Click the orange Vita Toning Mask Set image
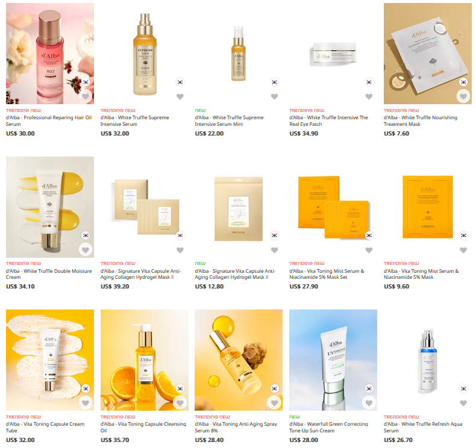The height and width of the screenshot is (448, 476). 333,207
